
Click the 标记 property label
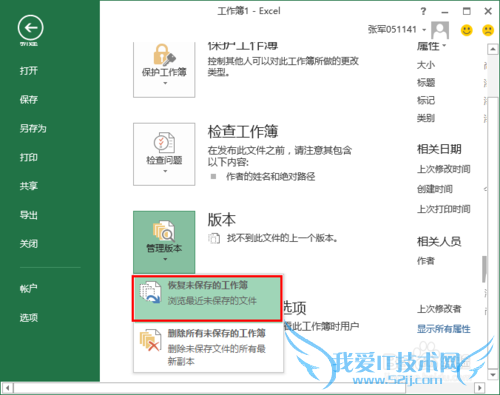426,100
